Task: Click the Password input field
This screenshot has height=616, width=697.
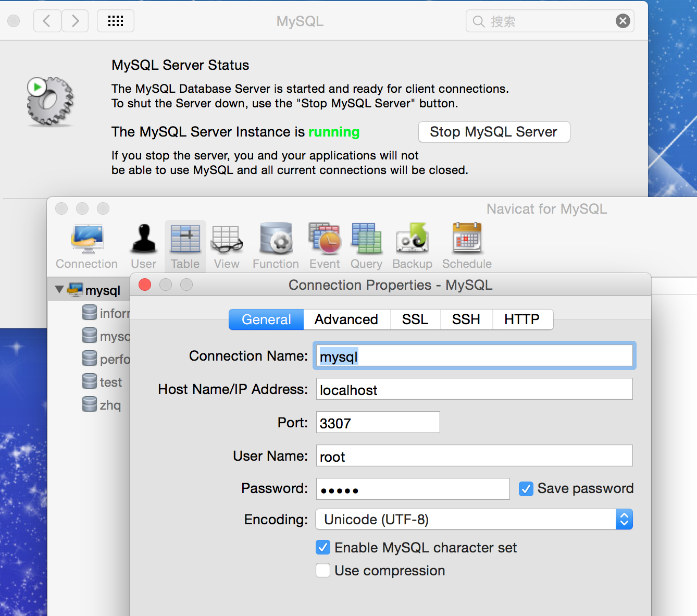Action: click(x=413, y=489)
